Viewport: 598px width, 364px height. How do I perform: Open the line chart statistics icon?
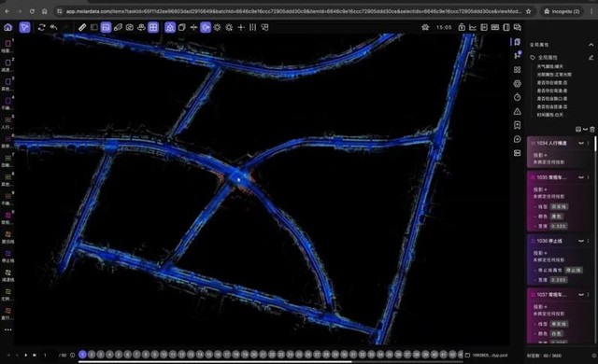tap(473, 27)
